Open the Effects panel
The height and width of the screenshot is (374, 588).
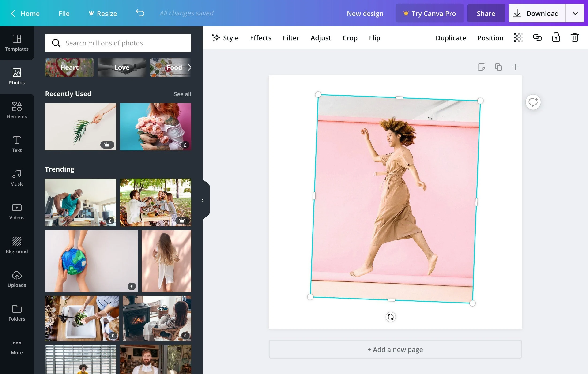[x=260, y=38]
